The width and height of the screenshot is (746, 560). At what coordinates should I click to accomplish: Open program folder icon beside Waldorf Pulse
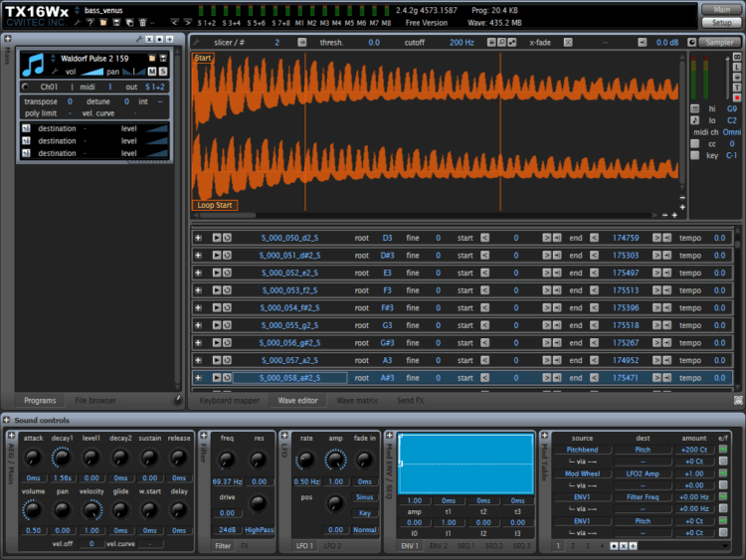[152, 59]
